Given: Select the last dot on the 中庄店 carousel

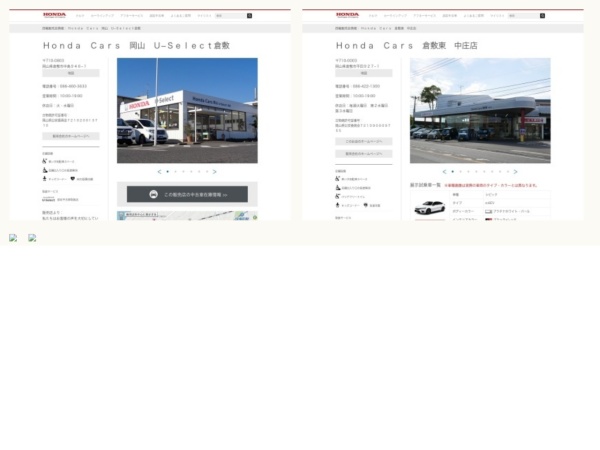Looking at the screenshot, I should pyautogui.click(x=508, y=172).
